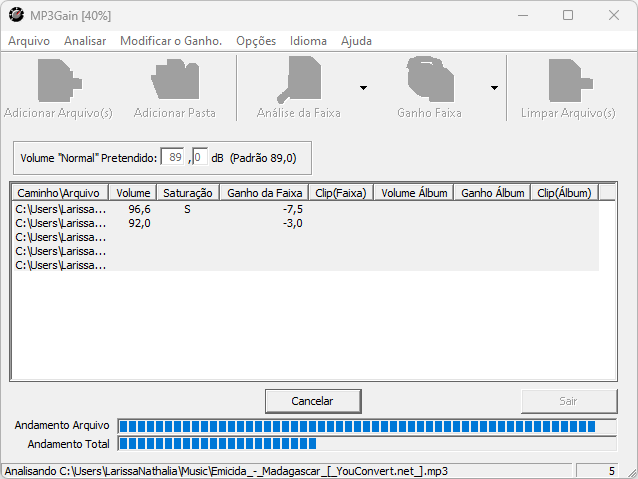Select the file row with volume 96,6
The image size is (638, 479).
305,209
